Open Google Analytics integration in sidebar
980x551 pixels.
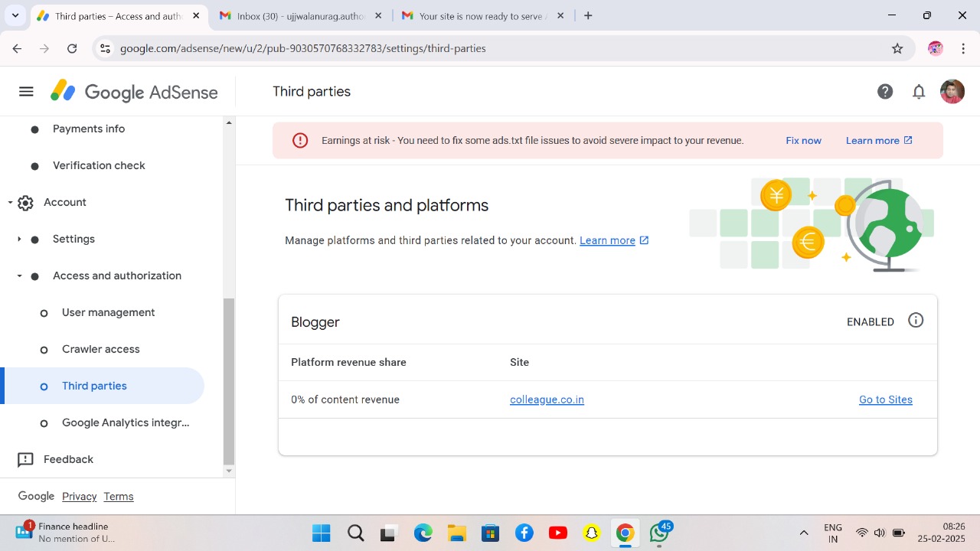click(126, 422)
